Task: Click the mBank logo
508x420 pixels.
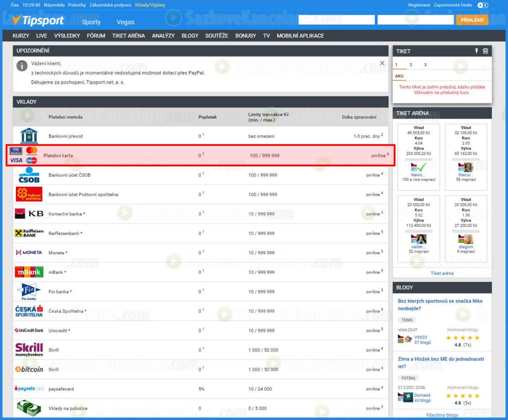Action: pyautogui.click(x=29, y=272)
